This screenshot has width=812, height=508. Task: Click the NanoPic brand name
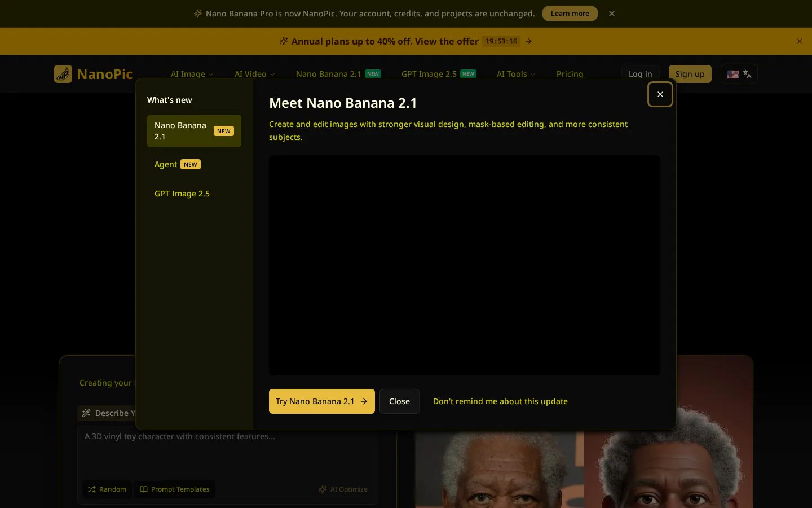tap(105, 74)
